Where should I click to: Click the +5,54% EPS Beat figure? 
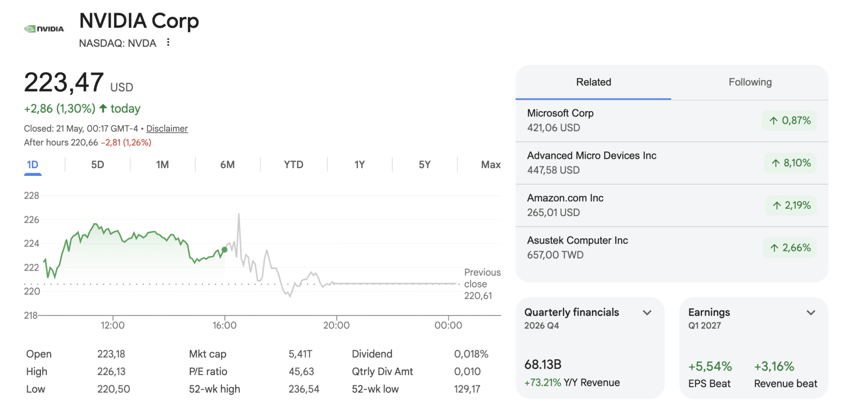[x=710, y=367]
